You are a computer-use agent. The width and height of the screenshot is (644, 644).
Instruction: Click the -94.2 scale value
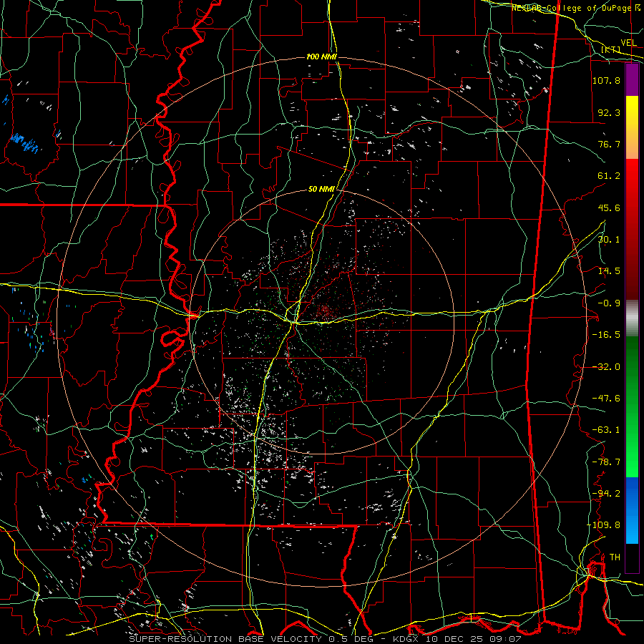pyautogui.click(x=606, y=494)
